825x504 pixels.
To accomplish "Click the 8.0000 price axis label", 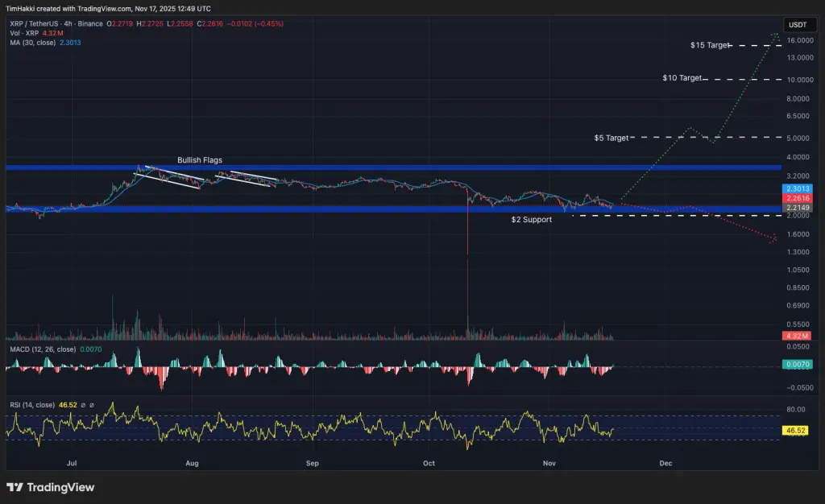I will point(798,99).
